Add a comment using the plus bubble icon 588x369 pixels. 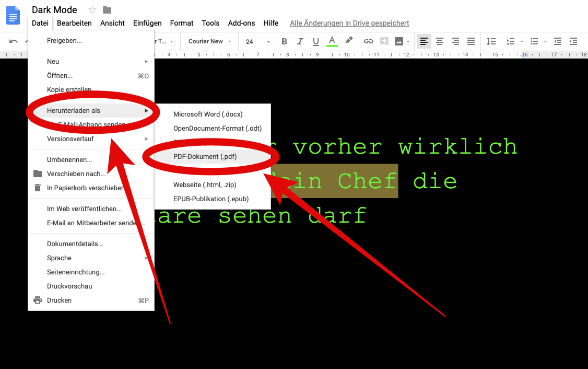coord(384,41)
